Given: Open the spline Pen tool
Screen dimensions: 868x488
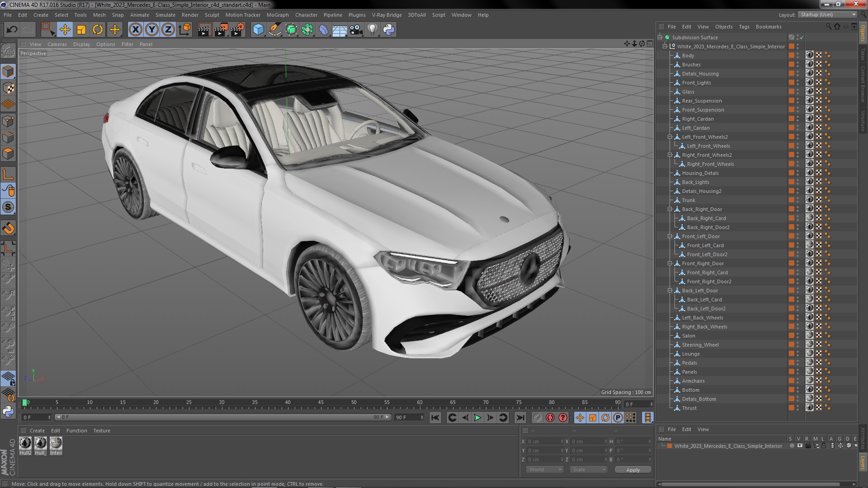Looking at the screenshot, I should pyautogui.click(x=274, y=30).
